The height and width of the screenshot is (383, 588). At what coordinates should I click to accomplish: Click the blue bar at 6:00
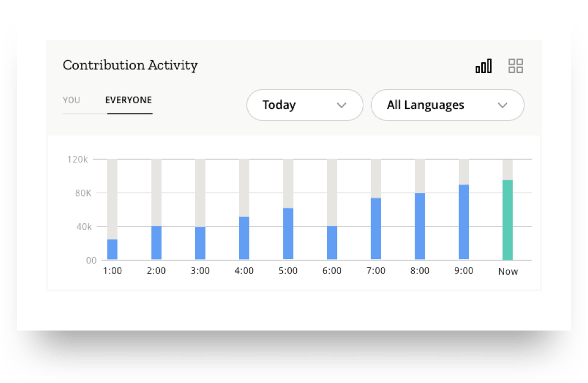pos(332,243)
